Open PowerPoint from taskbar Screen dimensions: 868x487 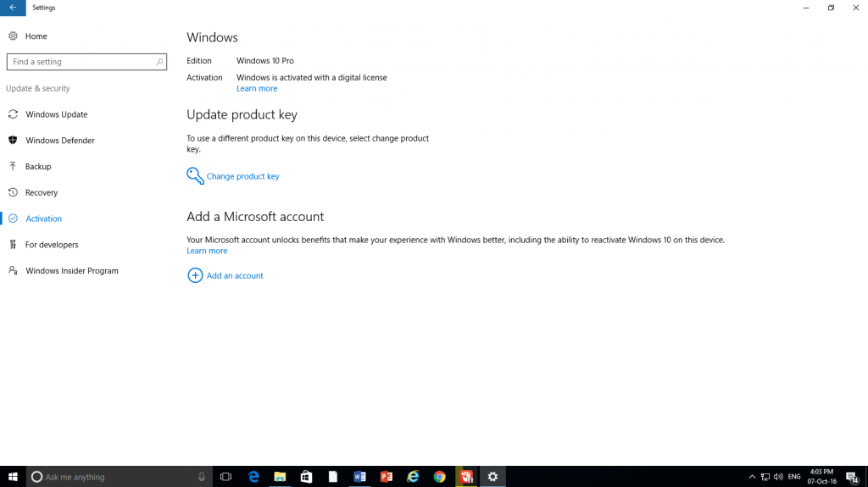click(386, 477)
